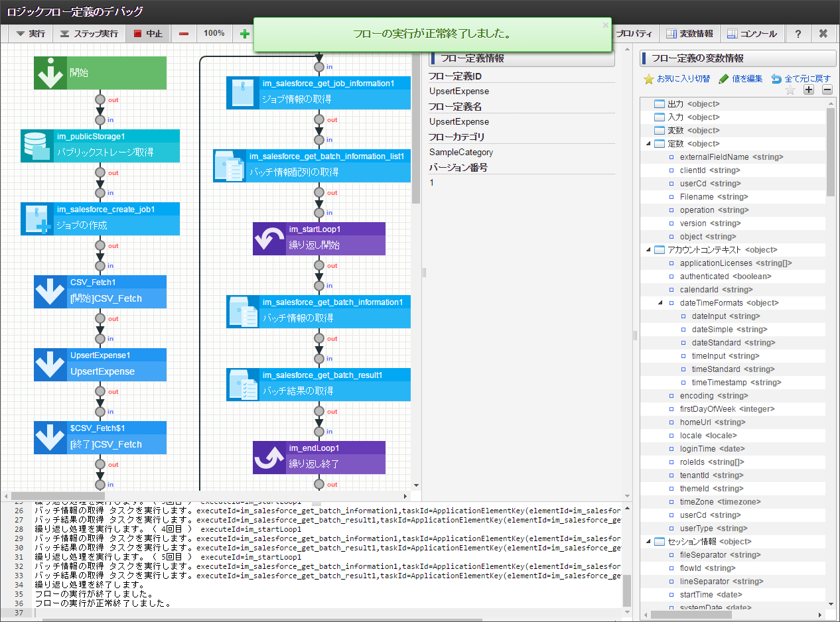Screen dimensions: 840x622
Task: Select im_salesforce_get_job_information1 node icon
Action: pyautogui.click(x=243, y=93)
